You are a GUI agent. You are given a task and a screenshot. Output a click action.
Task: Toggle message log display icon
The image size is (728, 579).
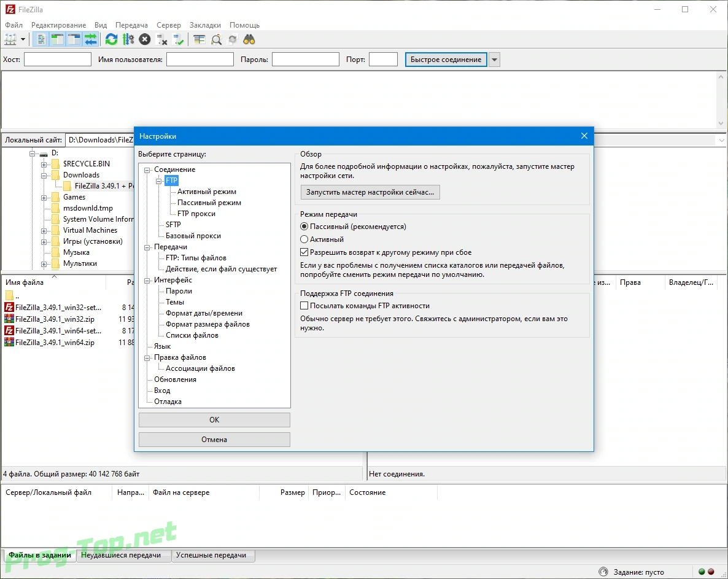[x=41, y=40]
